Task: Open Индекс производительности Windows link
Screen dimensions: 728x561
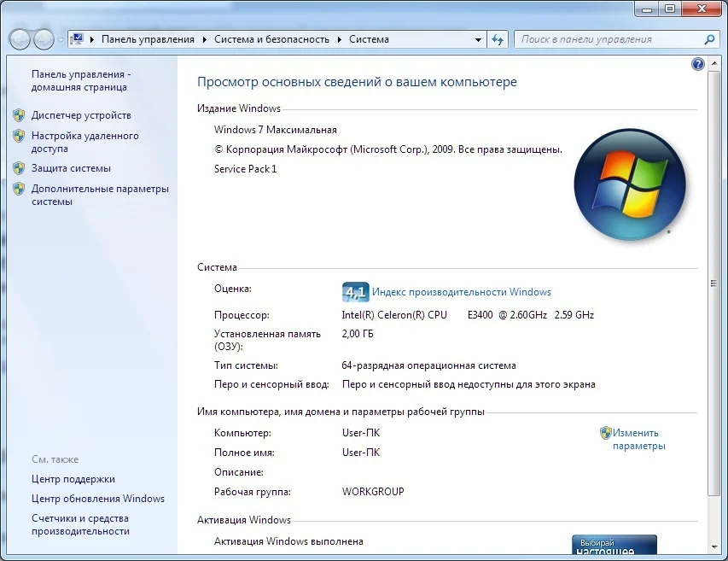Action: click(462, 292)
